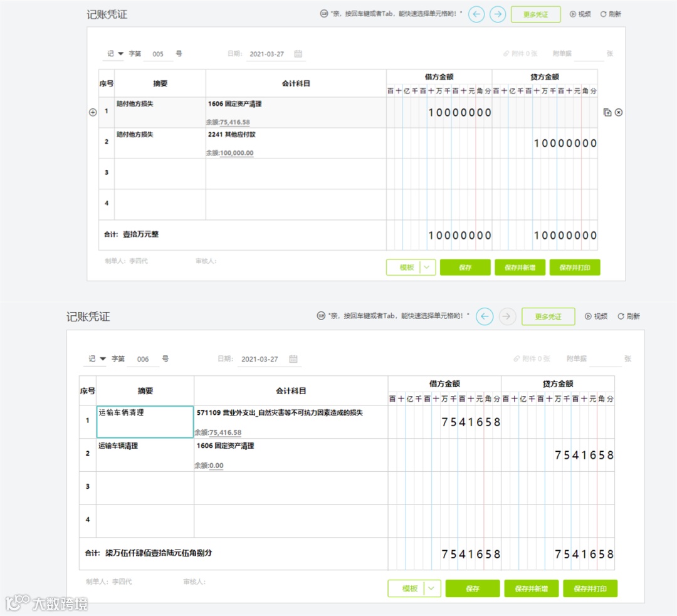Click 更多凭证 button in voucher 006 panel
The image size is (677, 616).
[x=548, y=316]
